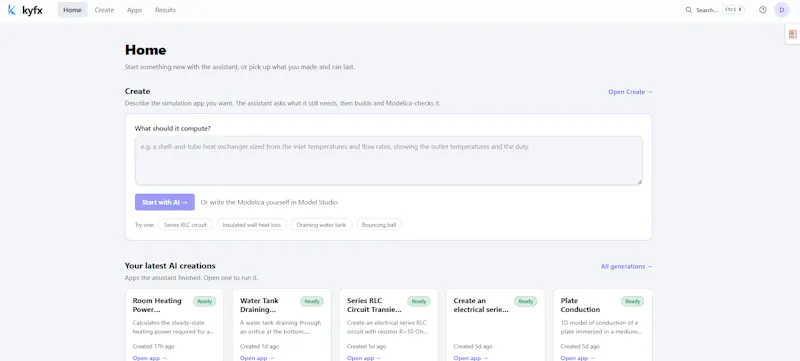The image size is (800, 361).
Task: Click the Ctrl K shortcut badge
Action: coord(734,10)
